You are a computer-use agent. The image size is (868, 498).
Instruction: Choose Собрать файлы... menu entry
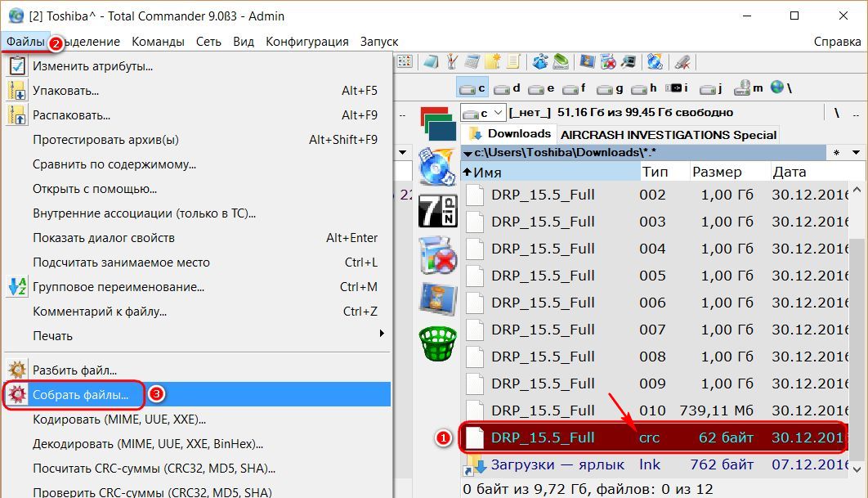pos(197,394)
